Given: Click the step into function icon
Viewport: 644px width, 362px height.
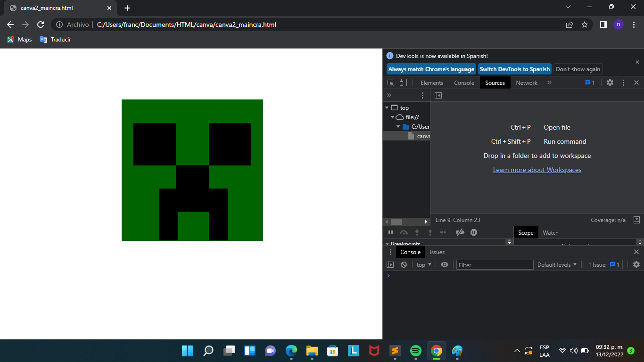Looking at the screenshot, I should coord(417,232).
